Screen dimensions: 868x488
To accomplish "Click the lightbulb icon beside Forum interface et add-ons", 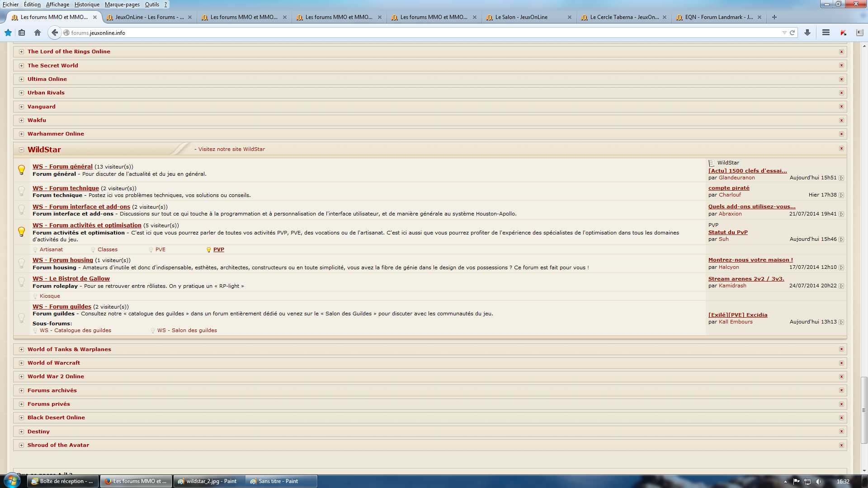I will [x=21, y=210].
